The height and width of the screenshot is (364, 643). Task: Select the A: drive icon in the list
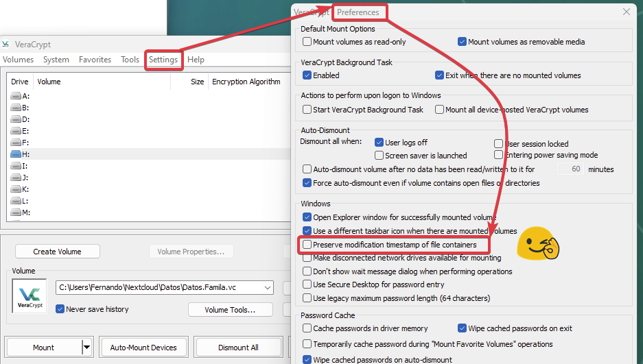pos(16,96)
